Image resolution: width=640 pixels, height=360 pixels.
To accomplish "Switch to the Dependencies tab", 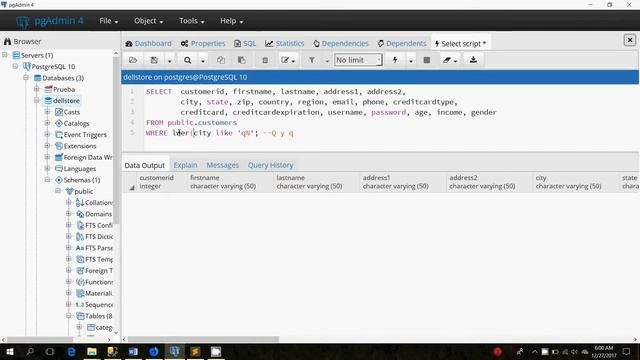I will coord(341,43).
